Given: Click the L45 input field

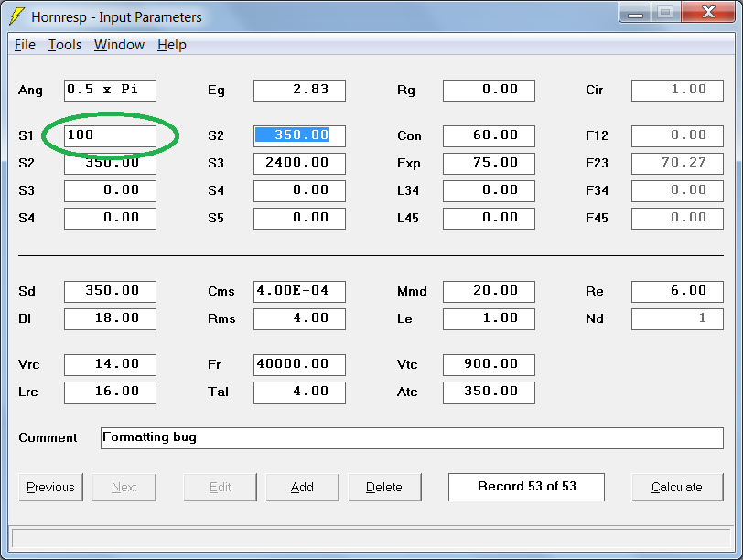Looking at the screenshot, I should pos(489,219).
